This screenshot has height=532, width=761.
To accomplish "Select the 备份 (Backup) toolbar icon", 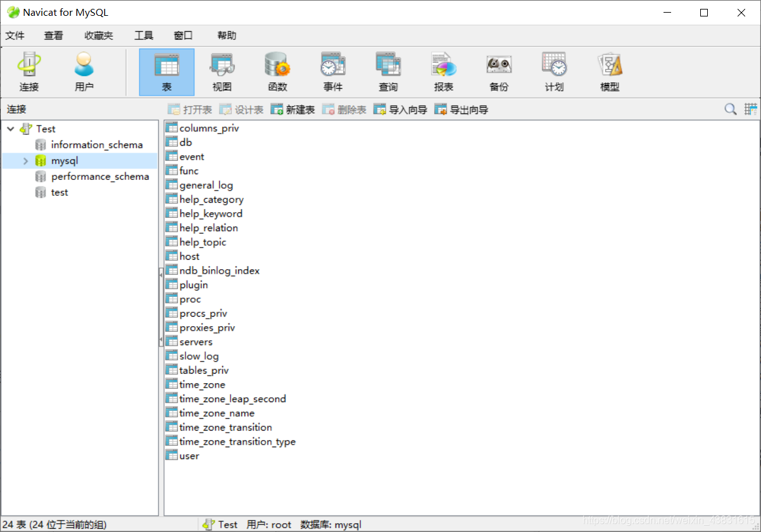I will [499, 72].
